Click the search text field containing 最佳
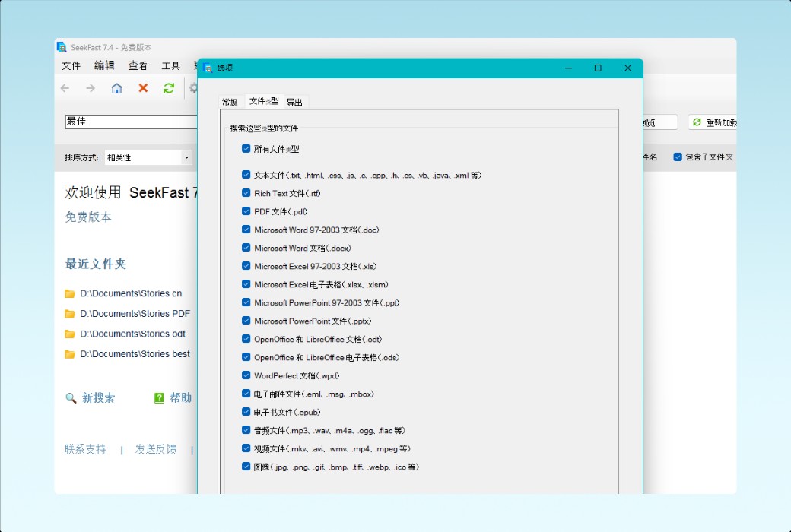Viewport: 791px width, 532px height. pyautogui.click(x=131, y=122)
